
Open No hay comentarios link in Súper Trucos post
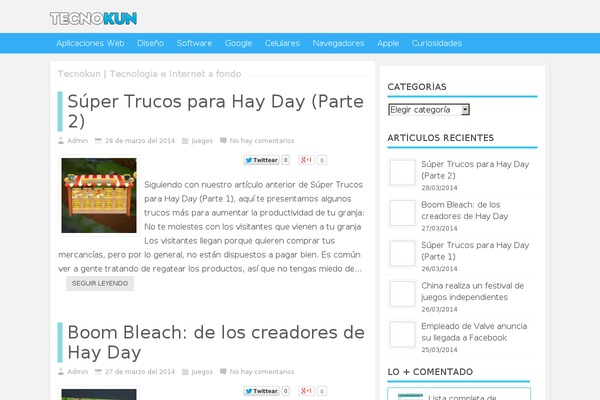[262, 141]
